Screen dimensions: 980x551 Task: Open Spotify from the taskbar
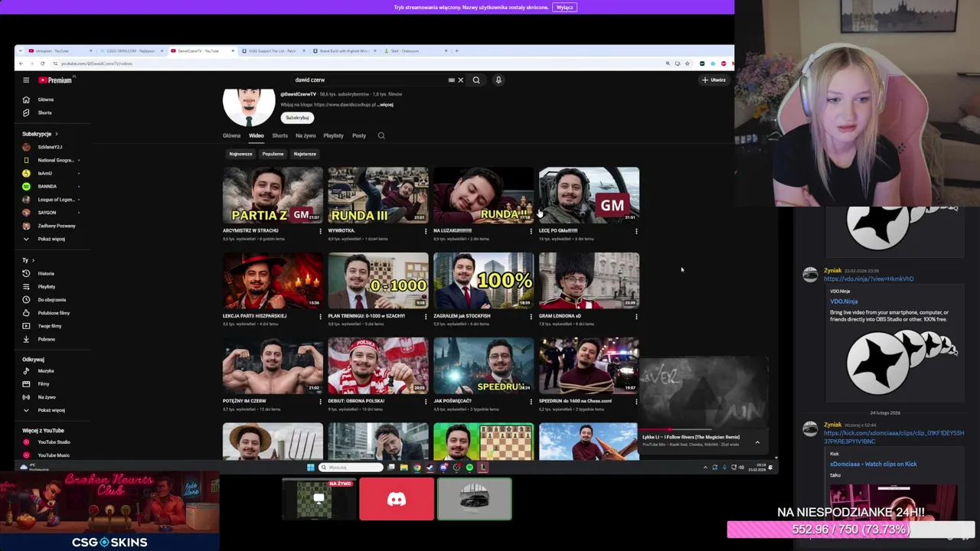469,468
